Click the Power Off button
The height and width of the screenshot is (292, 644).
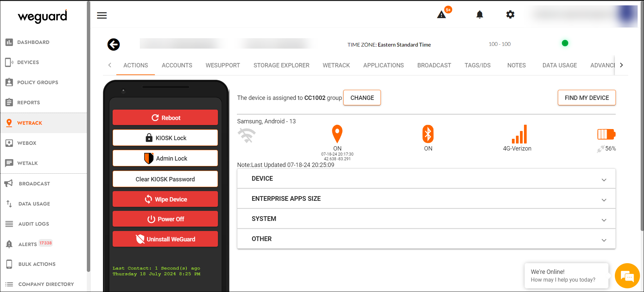pyautogui.click(x=165, y=219)
